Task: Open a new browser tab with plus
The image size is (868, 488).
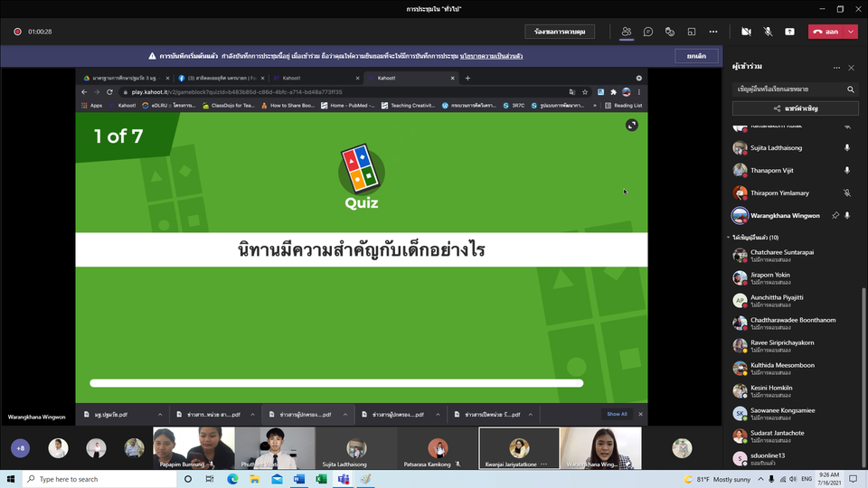Action: [x=467, y=78]
